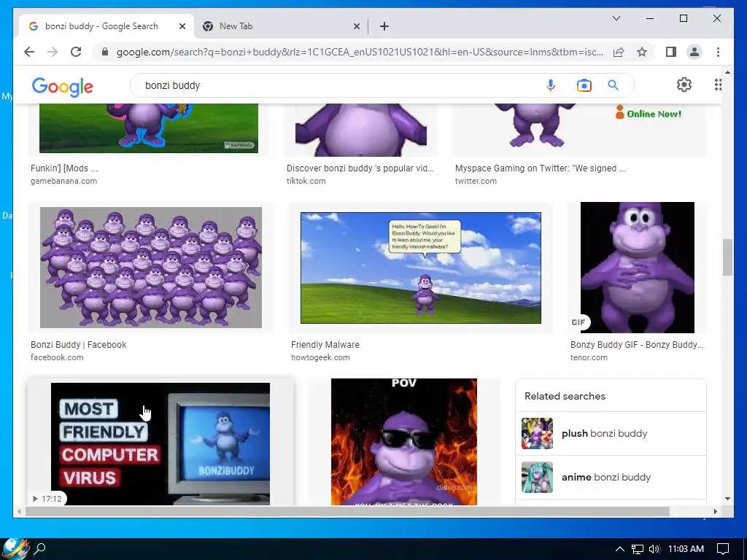View site info via the padlock icon
The height and width of the screenshot is (560, 747).
pos(105,52)
